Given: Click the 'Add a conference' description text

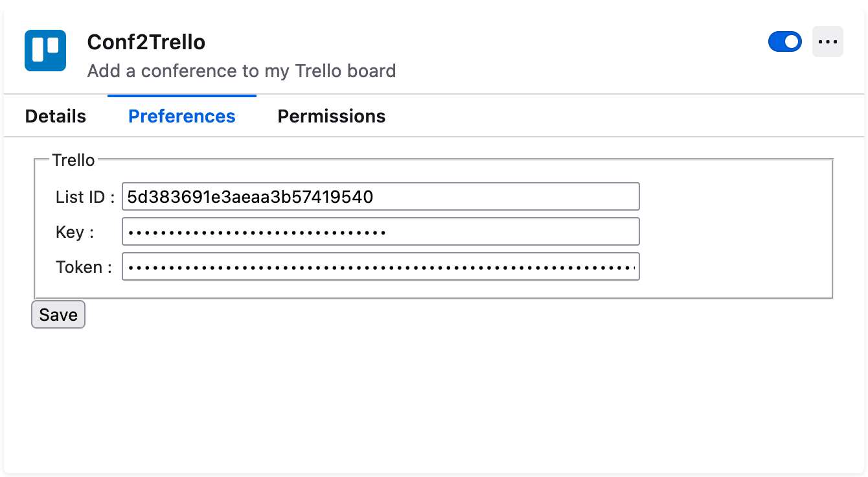Looking at the screenshot, I should (241, 71).
